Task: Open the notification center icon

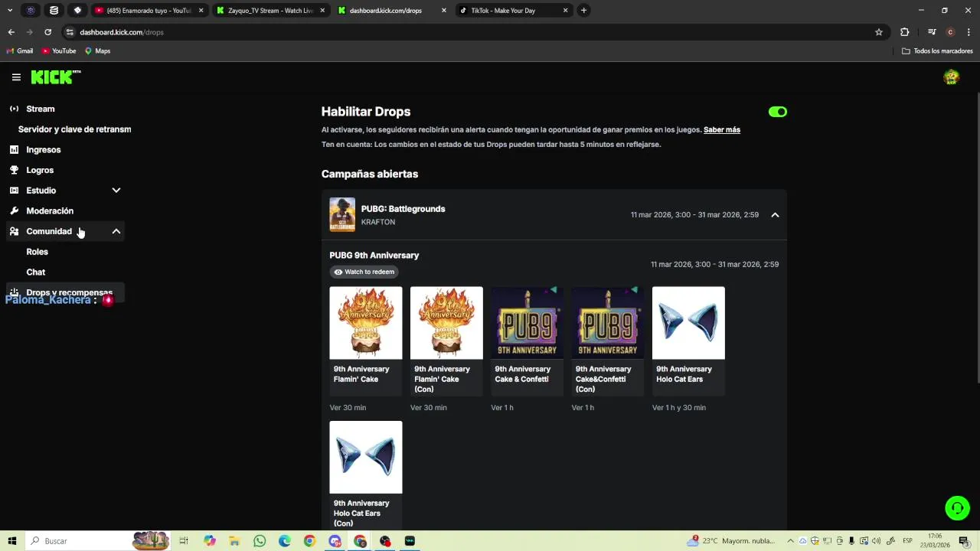Action: tap(964, 541)
